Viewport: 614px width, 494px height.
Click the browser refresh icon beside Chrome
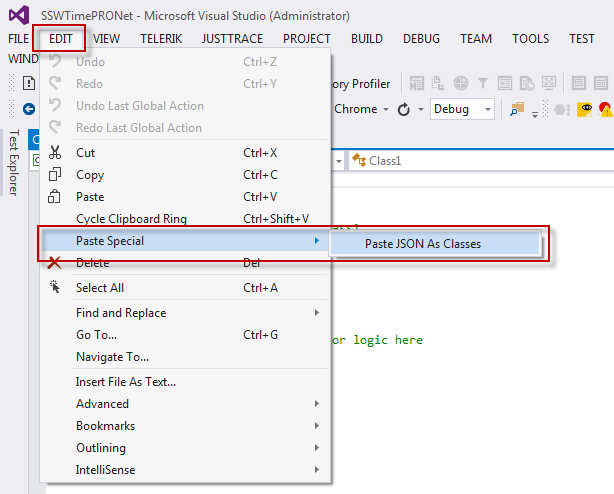click(404, 109)
